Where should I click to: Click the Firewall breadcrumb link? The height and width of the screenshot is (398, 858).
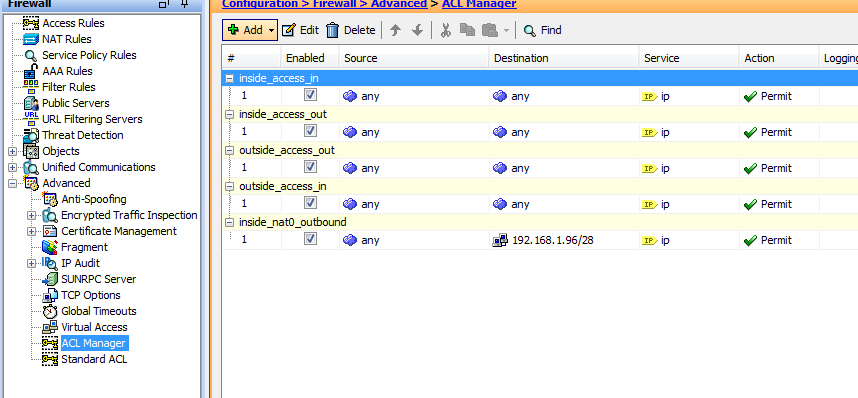pos(334,4)
